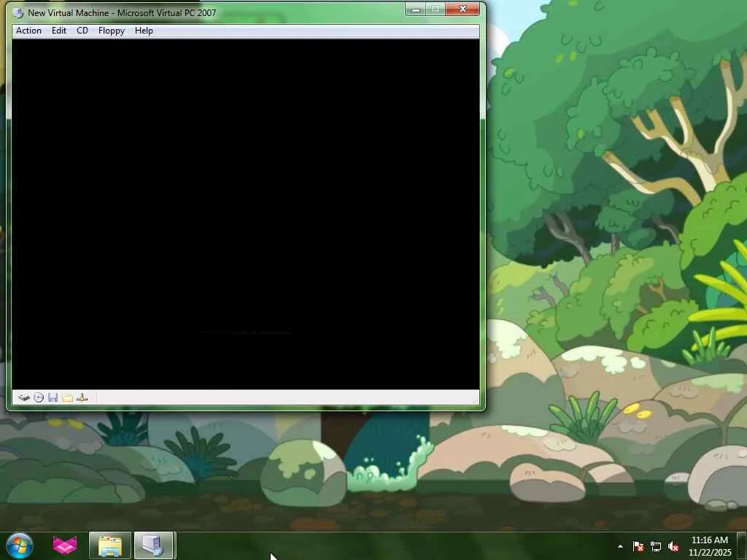Click the hard disk status icon
The image size is (747, 560).
[x=24, y=397]
